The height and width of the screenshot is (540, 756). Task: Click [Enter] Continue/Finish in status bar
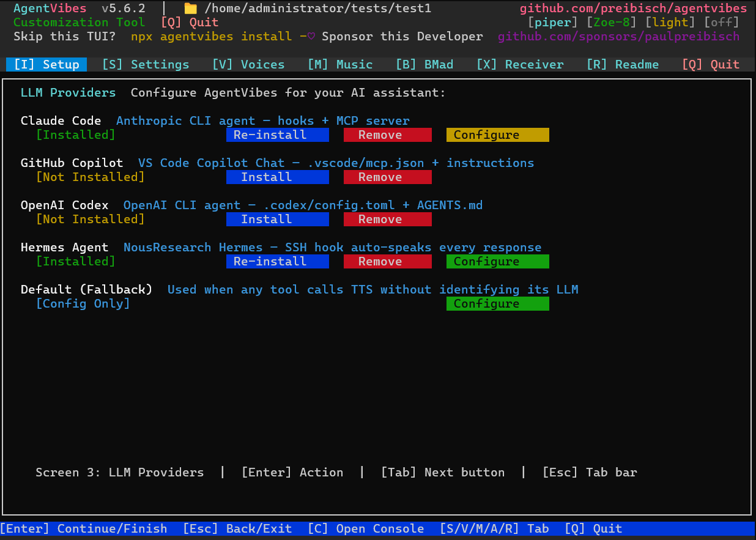pyautogui.click(x=84, y=528)
